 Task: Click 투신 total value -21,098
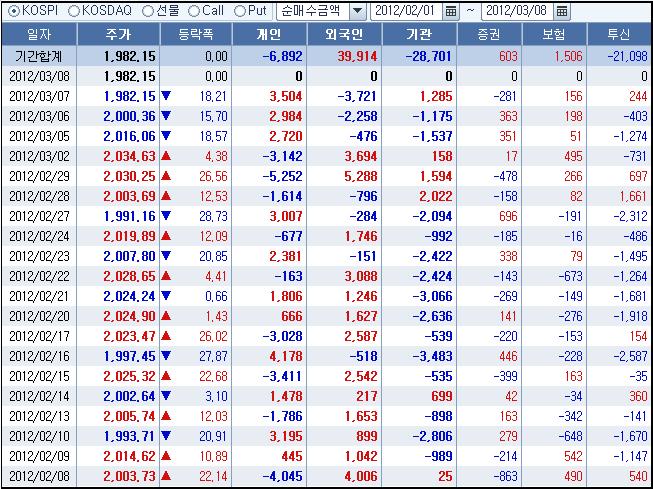(x=628, y=56)
